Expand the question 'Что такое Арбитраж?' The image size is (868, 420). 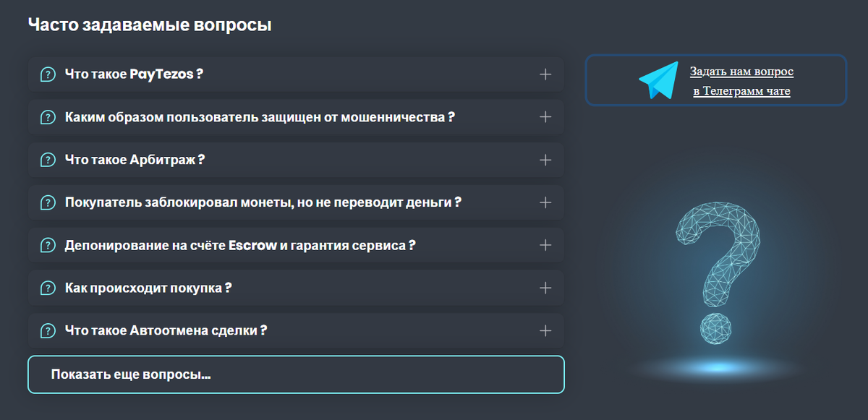pos(546,159)
